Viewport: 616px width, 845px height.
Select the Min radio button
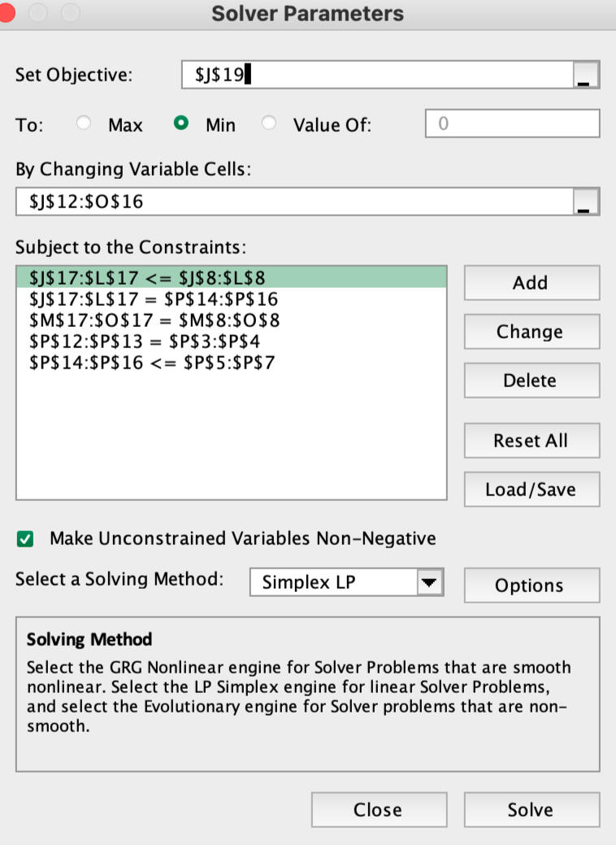pyautogui.click(x=183, y=124)
